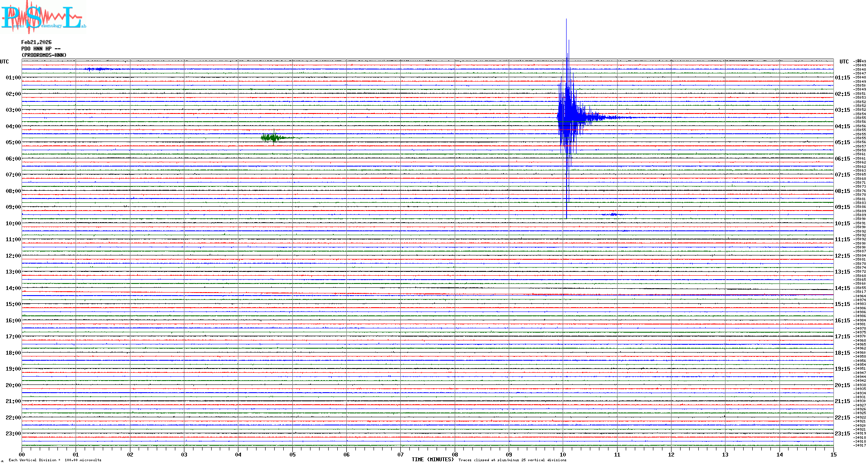
Task: Click the 14:00 hour label on left
Action: click(x=13, y=288)
